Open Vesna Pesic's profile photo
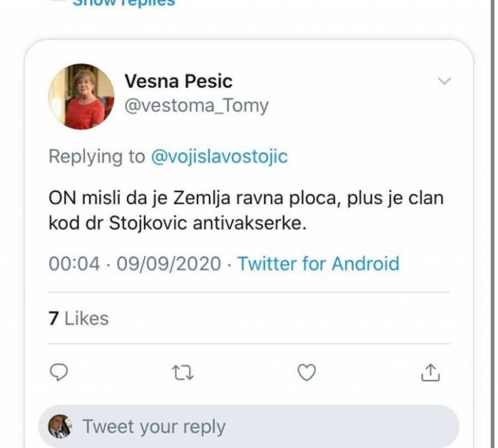This screenshot has height=448, width=498. (x=81, y=96)
